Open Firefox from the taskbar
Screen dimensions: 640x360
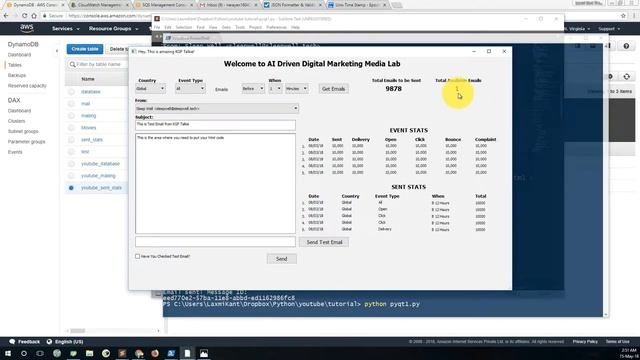155,353
